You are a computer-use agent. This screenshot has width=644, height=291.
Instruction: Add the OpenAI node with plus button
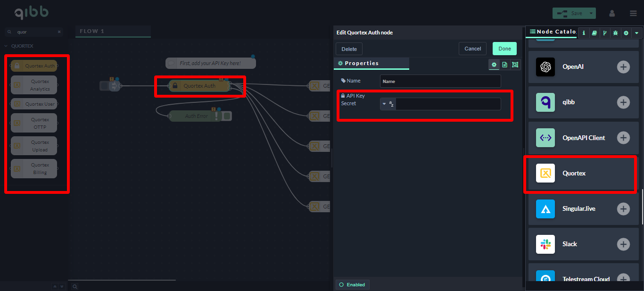tap(623, 67)
